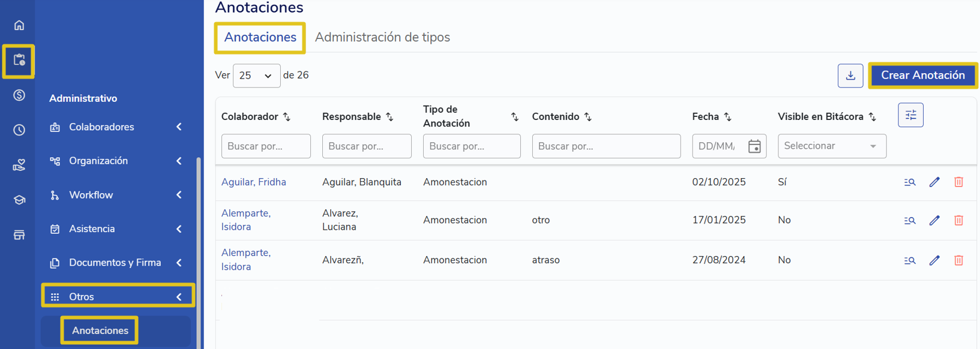Open the clock icon in sidebar
The width and height of the screenshot is (980, 349).
pyautogui.click(x=19, y=130)
